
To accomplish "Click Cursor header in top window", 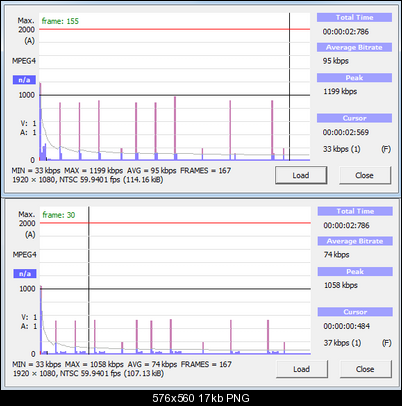I will 354,118.
